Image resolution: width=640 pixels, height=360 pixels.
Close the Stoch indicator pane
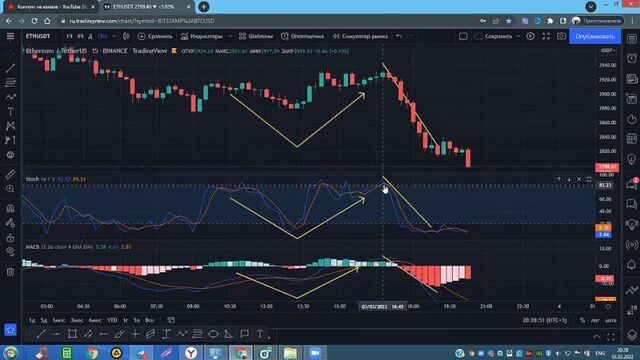(x=579, y=179)
